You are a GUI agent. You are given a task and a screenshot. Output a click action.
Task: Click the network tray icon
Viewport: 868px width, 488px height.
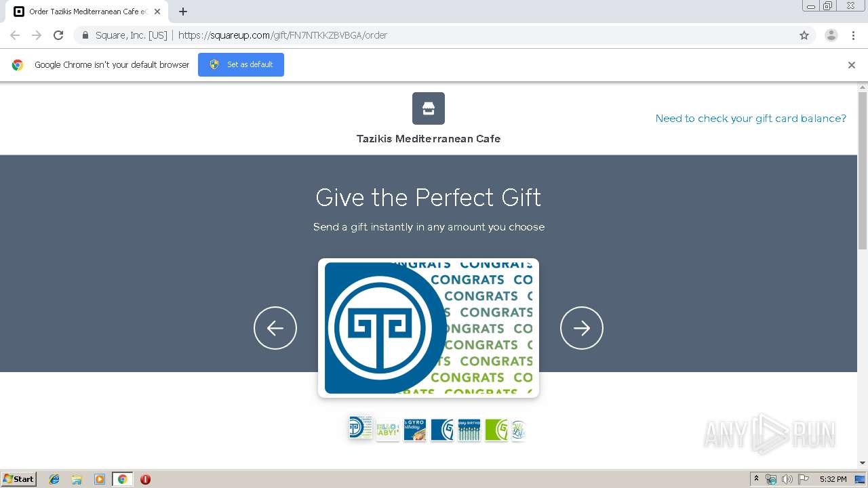(x=771, y=479)
